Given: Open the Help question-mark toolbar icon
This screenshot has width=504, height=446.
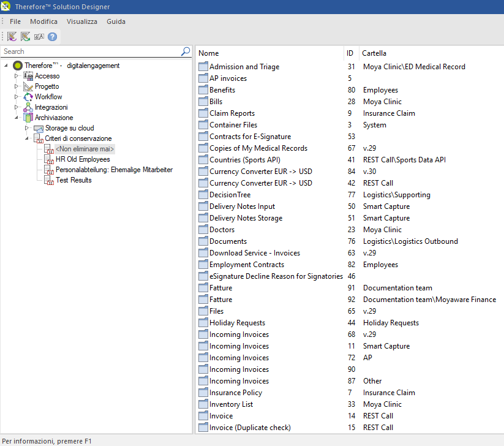Looking at the screenshot, I should tap(52, 37).
